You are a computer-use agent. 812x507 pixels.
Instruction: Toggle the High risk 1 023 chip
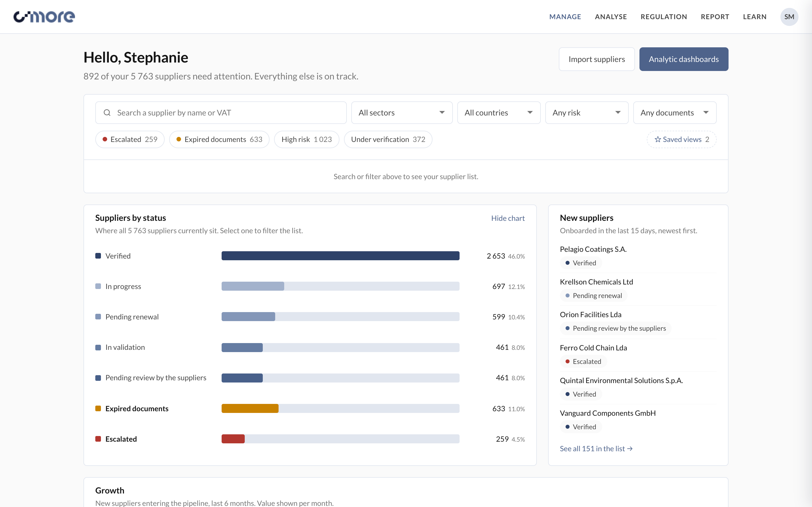307,139
